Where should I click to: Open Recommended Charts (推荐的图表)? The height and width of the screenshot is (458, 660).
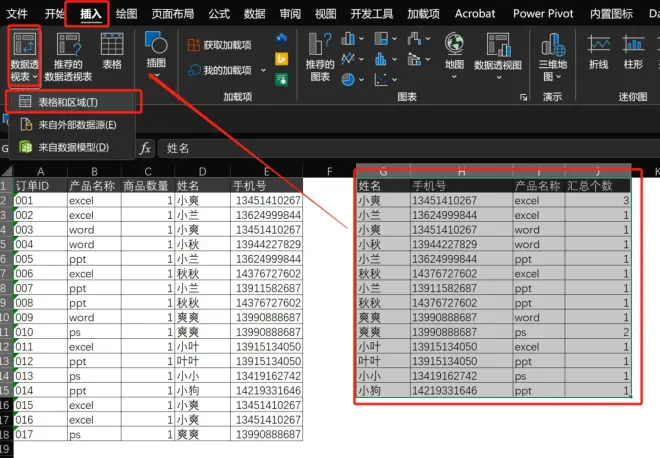320,57
